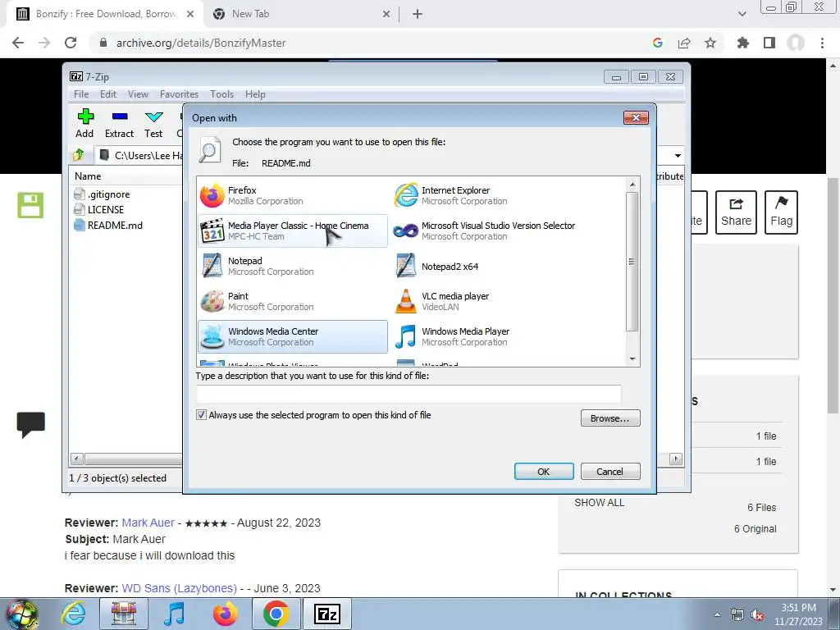Show hidden system tray icons
The image size is (840, 630).
717,614
